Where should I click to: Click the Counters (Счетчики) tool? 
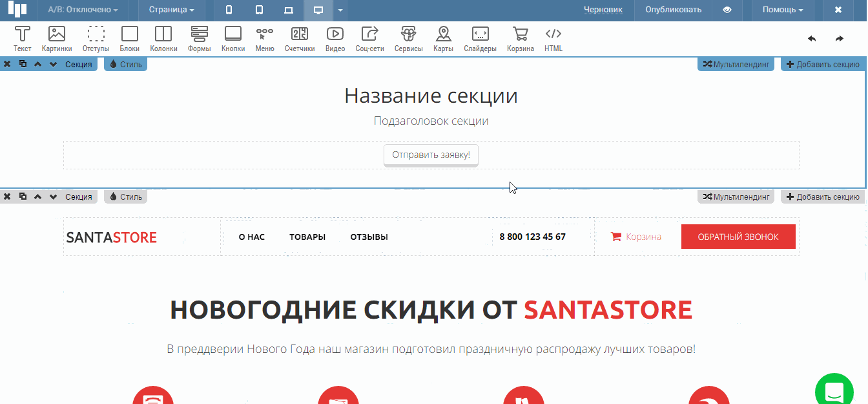click(300, 39)
